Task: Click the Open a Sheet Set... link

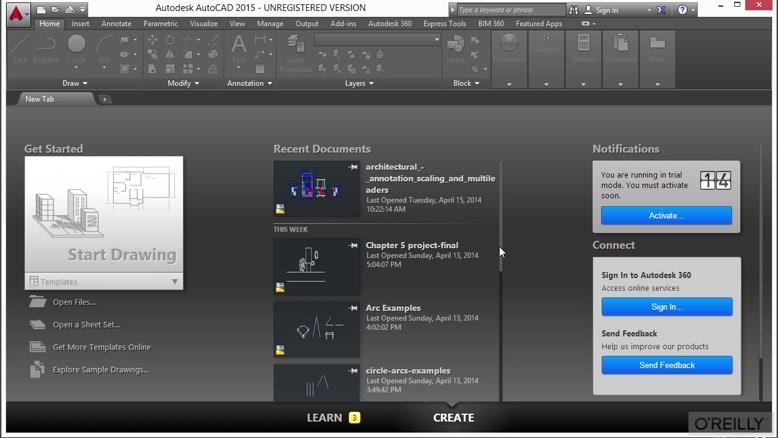Action: 86,325
